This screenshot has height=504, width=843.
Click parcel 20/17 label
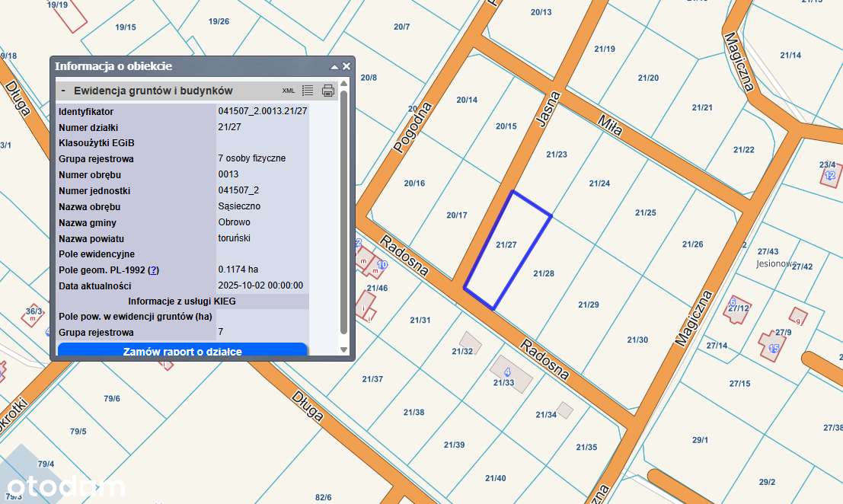click(x=456, y=215)
